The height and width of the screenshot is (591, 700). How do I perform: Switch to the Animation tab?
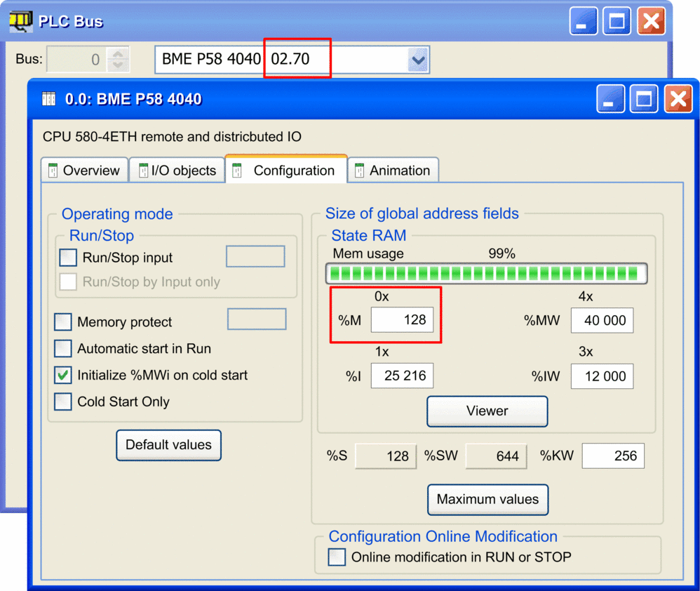tap(393, 171)
